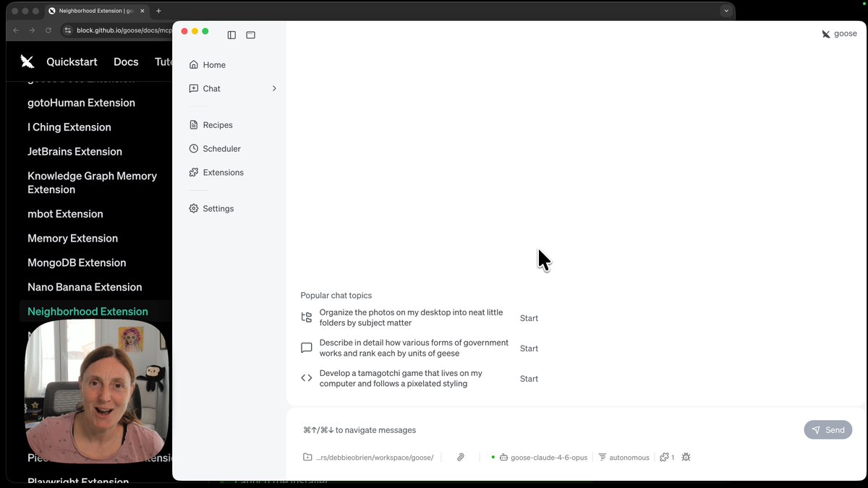Click the chat bubble icon beside government topic
The height and width of the screenshot is (488, 868).
pos(307,348)
